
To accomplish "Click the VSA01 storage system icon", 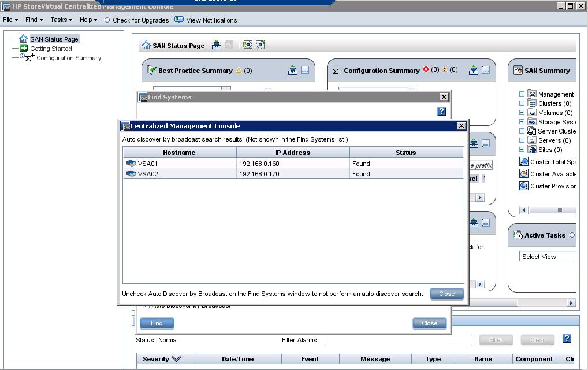I will click(131, 163).
